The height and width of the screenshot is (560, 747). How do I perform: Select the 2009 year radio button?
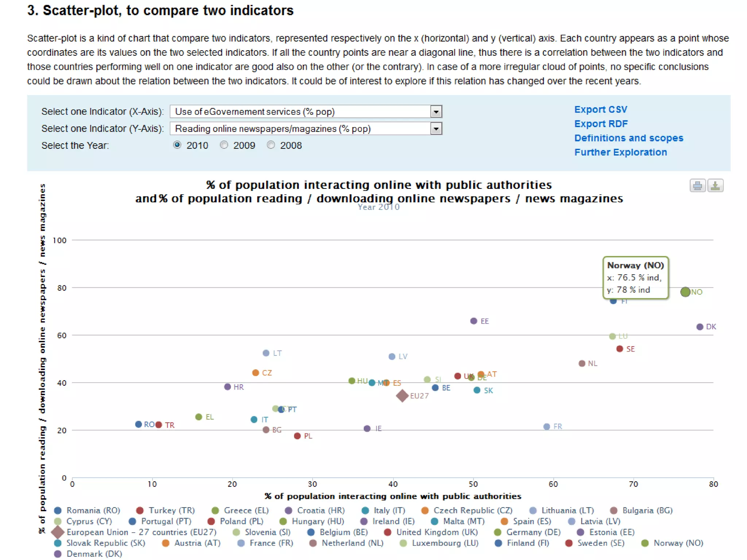click(x=224, y=145)
